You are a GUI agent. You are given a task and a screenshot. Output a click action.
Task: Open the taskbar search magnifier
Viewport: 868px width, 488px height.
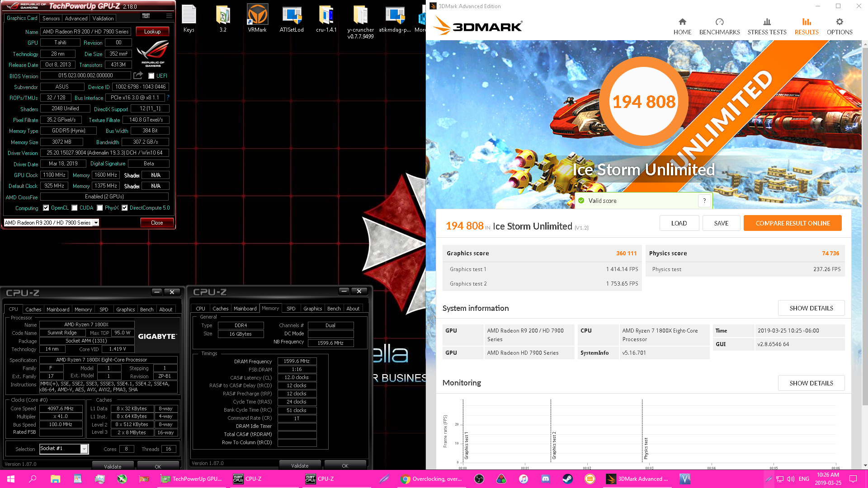(x=33, y=479)
